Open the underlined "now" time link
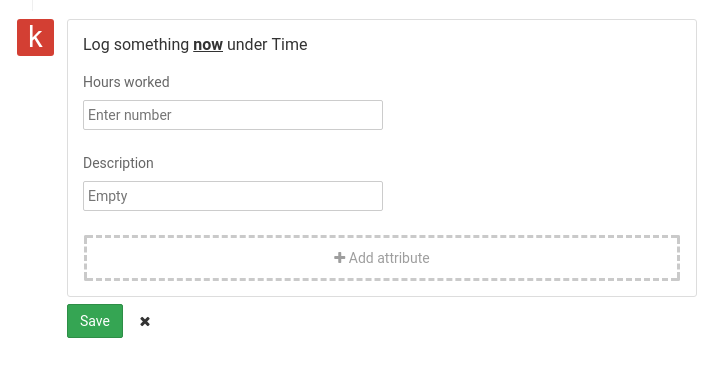This screenshot has height=367, width=718. [x=208, y=44]
